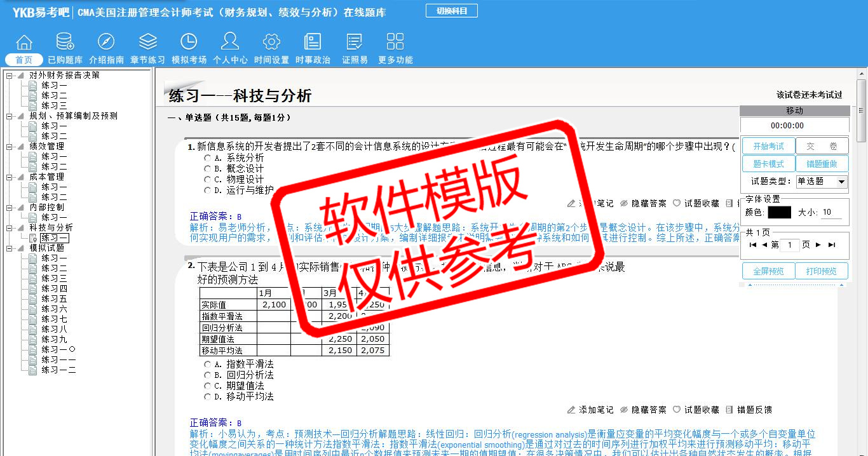Go to last page arrow icon
This screenshot has width=868, height=456.
[x=831, y=245]
